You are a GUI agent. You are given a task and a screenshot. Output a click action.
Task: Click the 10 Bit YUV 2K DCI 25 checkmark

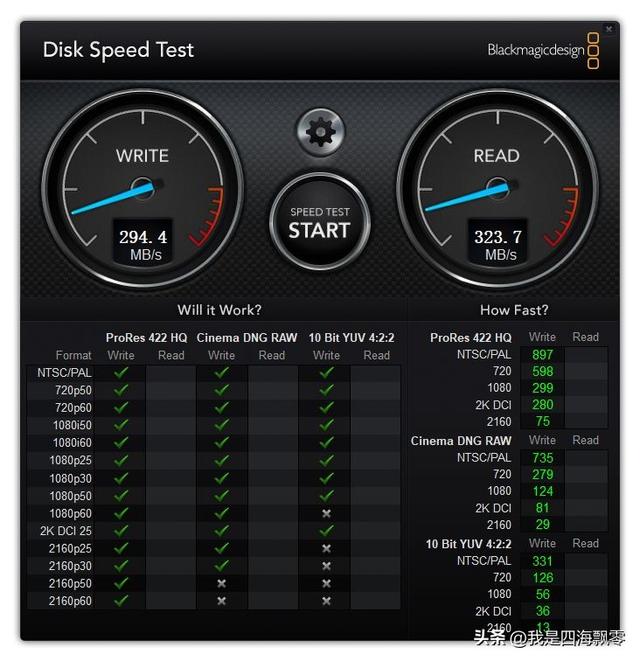pos(326,531)
